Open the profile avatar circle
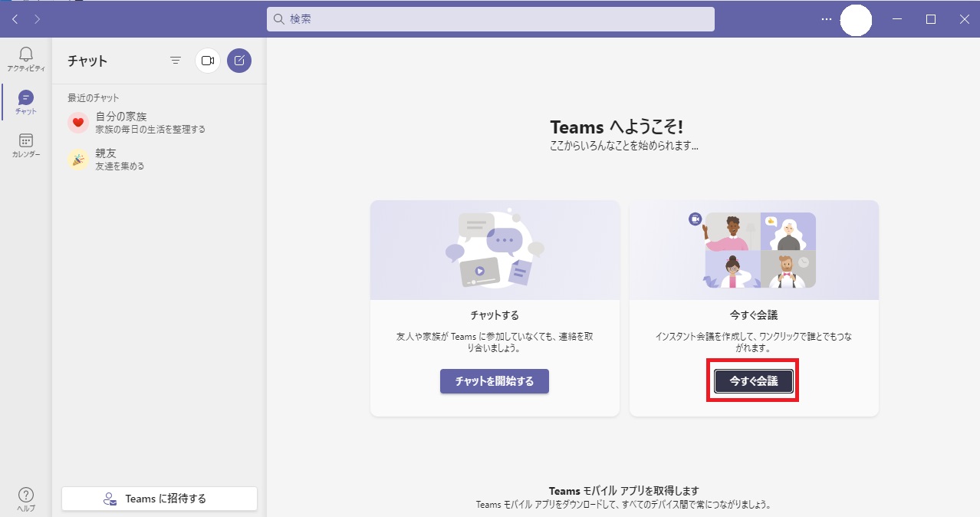The width and height of the screenshot is (980, 517). [x=856, y=20]
